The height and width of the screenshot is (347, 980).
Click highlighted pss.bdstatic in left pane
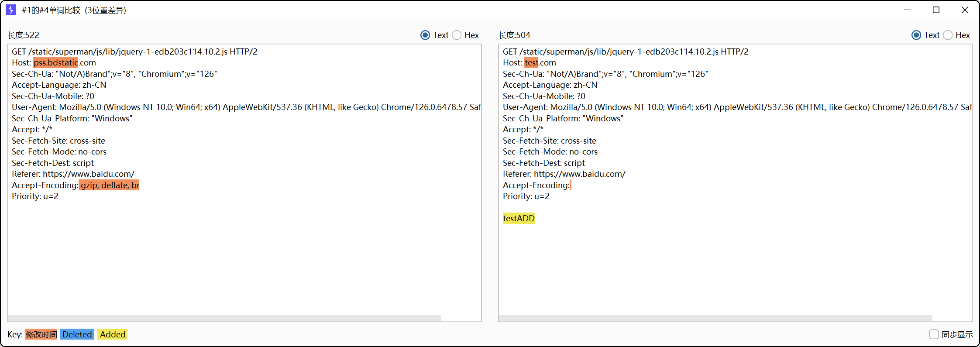pos(55,62)
